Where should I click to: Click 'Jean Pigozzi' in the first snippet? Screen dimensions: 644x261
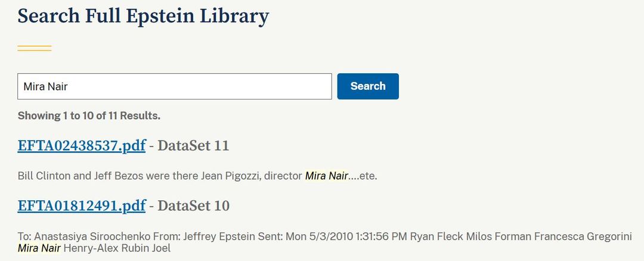234,176
